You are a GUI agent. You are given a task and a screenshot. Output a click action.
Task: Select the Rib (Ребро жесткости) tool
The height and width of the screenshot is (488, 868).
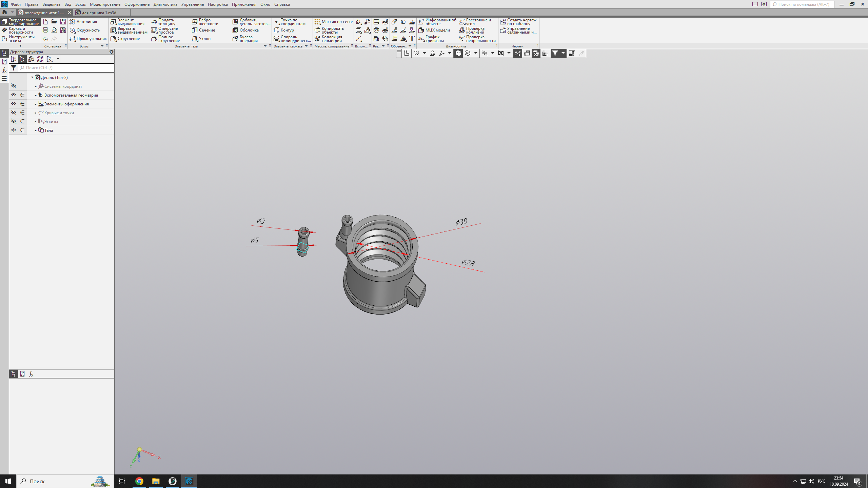pyautogui.click(x=205, y=22)
